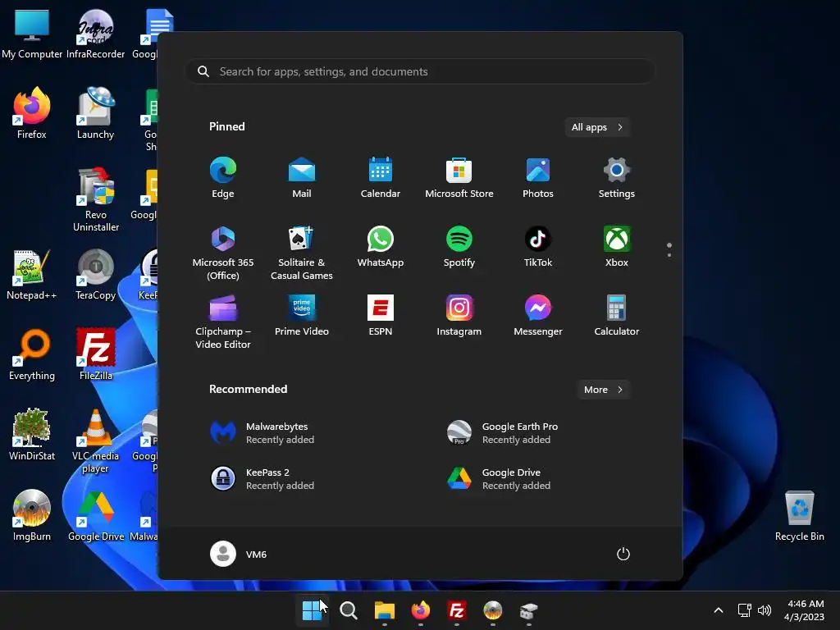Select WinDirStat desktop shortcut
The width and height of the screenshot is (840, 630).
pyautogui.click(x=32, y=435)
